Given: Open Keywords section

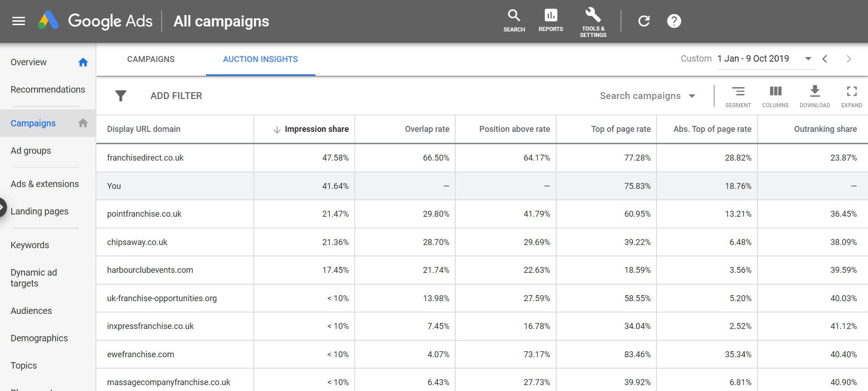Looking at the screenshot, I should coord(30,245).
